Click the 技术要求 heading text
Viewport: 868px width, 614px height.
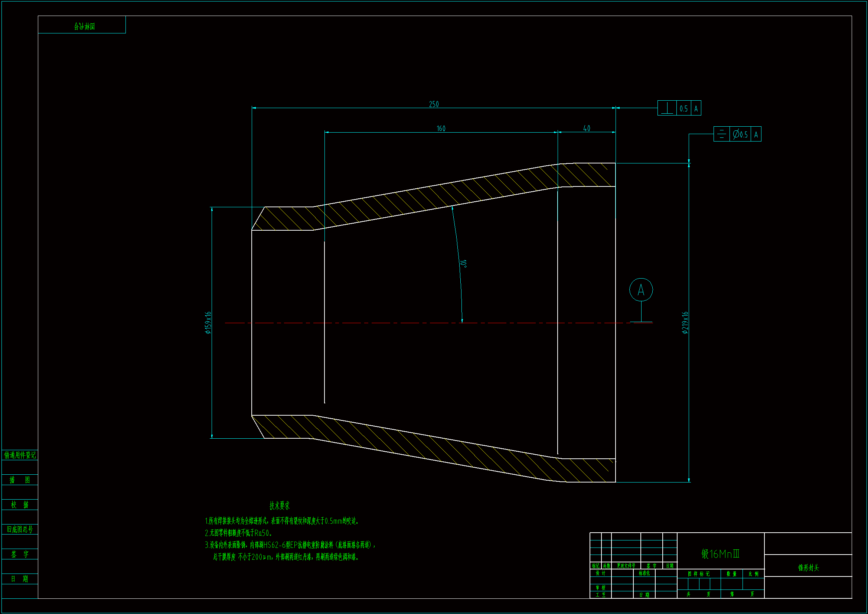tap(280, 506)
